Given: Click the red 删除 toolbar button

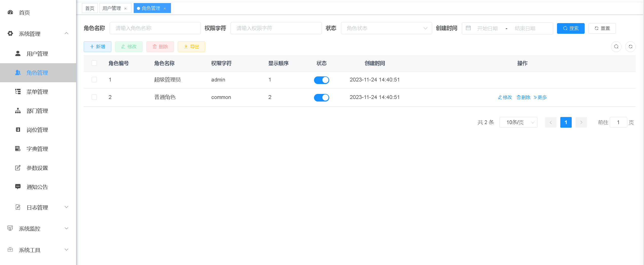Looking at the screenshot, I should (160, 46).
